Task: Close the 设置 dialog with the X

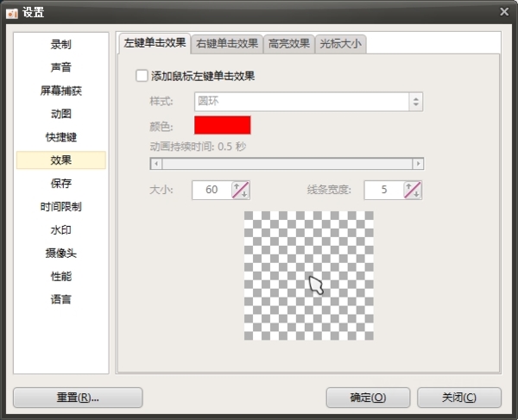Action: 504,12
